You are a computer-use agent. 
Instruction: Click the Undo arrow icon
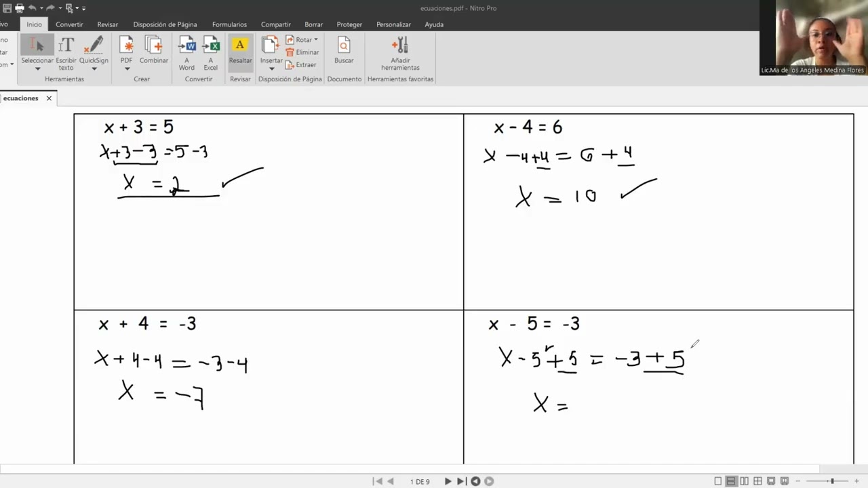tap(31, 8)
